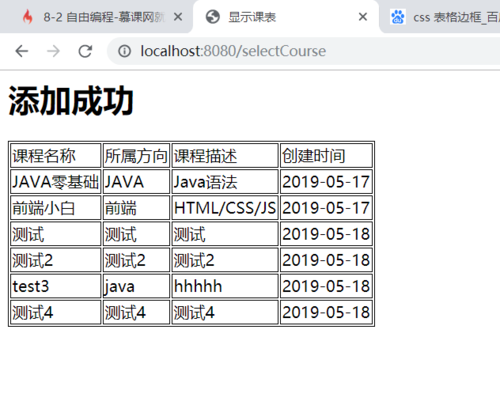The width and height of the screenshot is (500, 394).
Task: Click the 创建时间 header cell
Action: click(x=326, y=155)
